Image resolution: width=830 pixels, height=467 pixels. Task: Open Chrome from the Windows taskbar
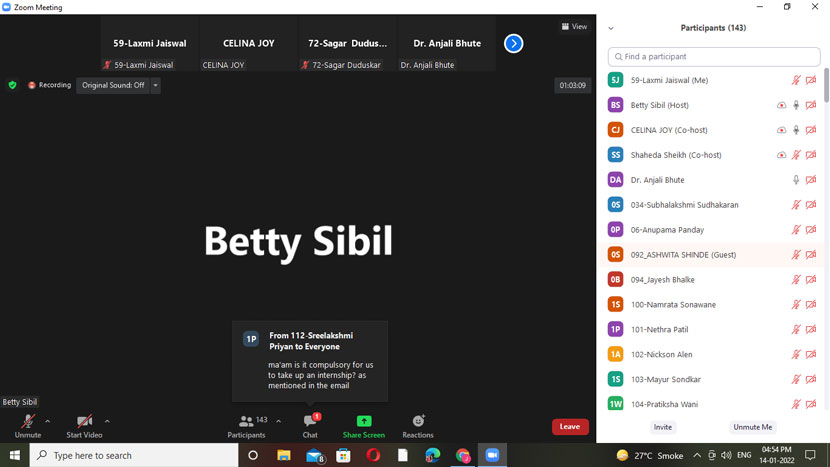click(463, 455)
